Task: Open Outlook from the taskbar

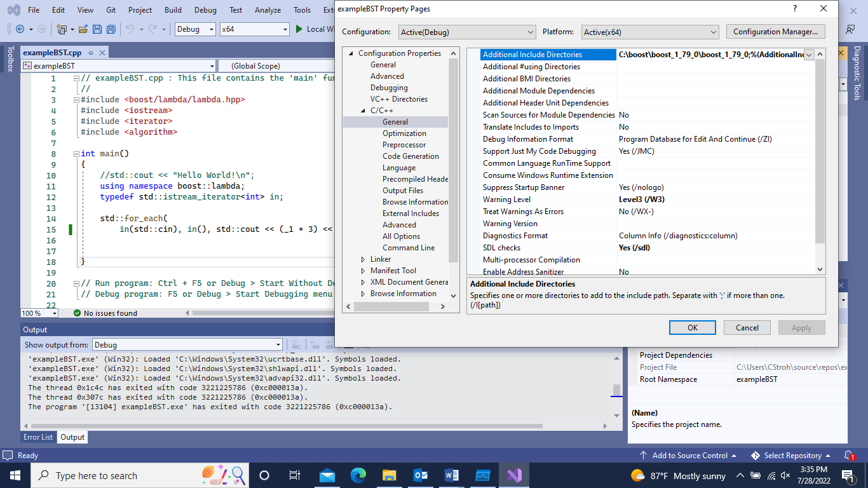Action: pyautogui.click(x=421, y=475)
